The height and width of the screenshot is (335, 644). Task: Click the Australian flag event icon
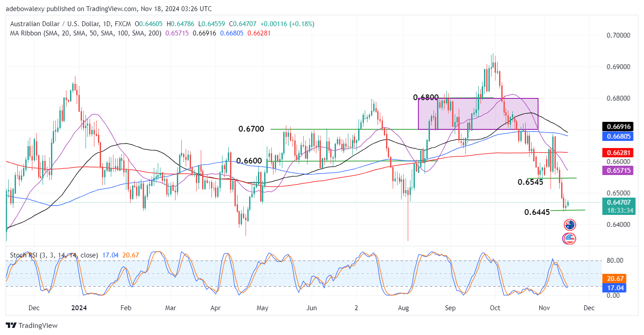pos(570,225)
